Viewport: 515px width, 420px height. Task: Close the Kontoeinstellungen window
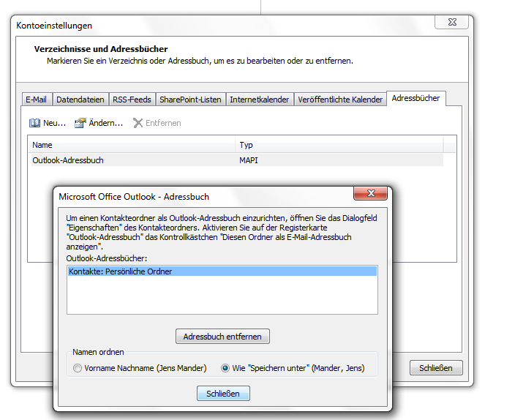tap(452, 22)
